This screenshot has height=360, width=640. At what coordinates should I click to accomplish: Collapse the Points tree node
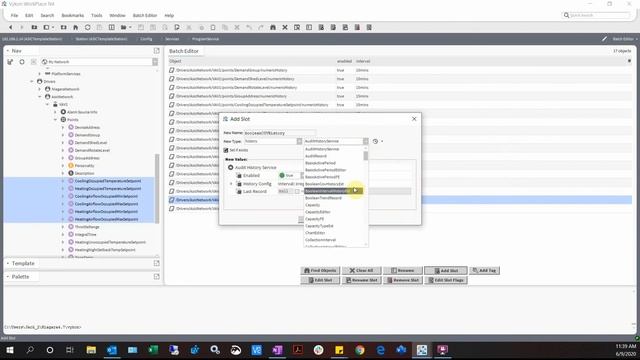point(55,120)
